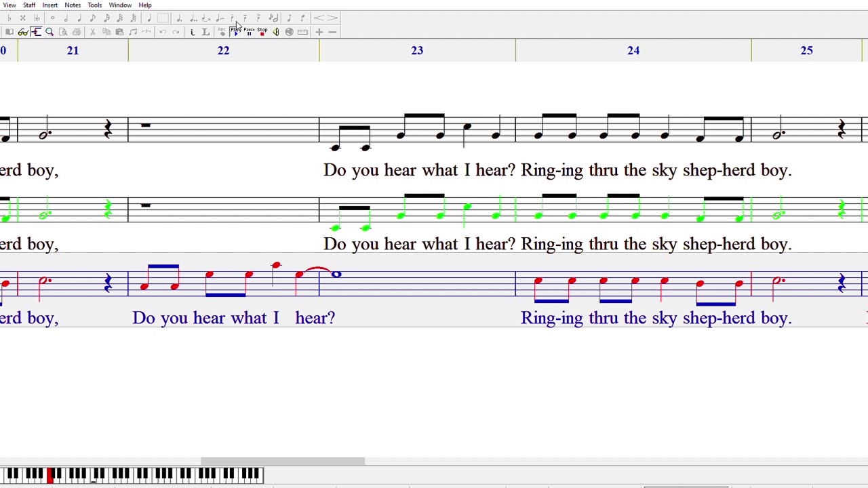Click the redo arrow

coord(176,32)
